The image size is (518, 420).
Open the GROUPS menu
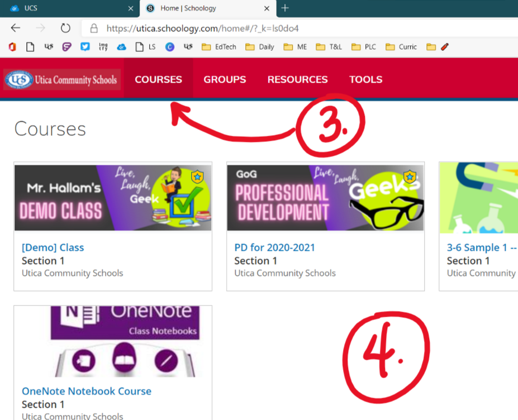225,79
